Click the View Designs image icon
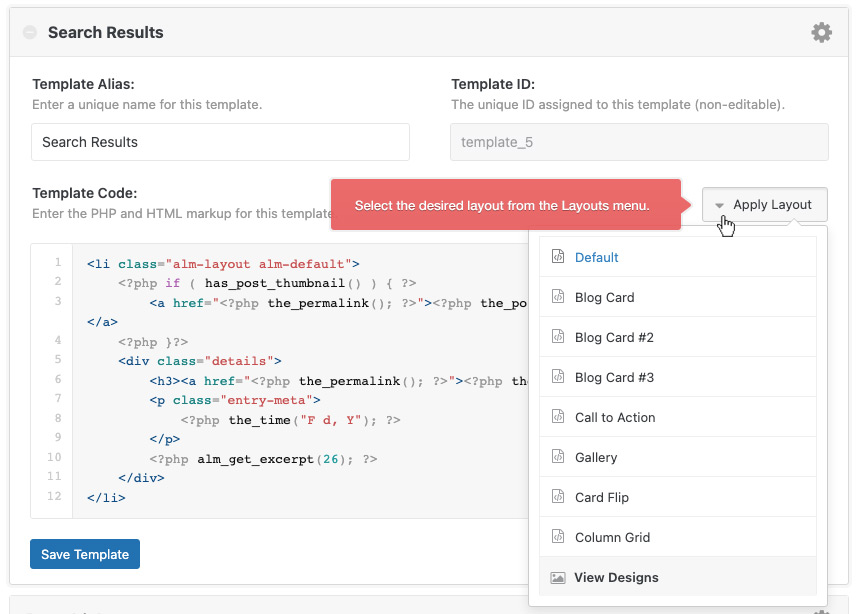The image size is (857, 614). pos(557,577)
